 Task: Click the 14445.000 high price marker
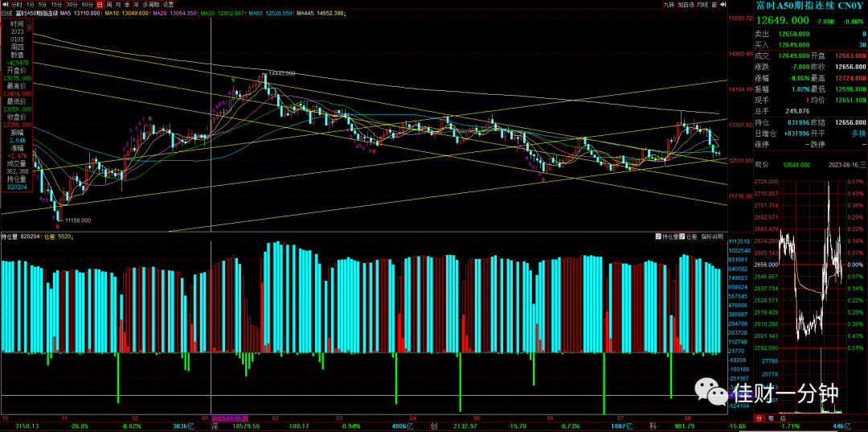(281, 73)
